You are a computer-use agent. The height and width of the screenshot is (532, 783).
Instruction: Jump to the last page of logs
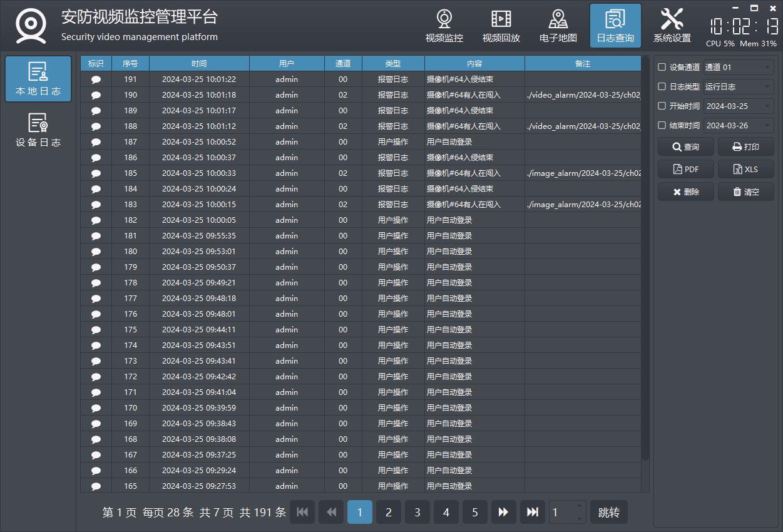[532, 512]
